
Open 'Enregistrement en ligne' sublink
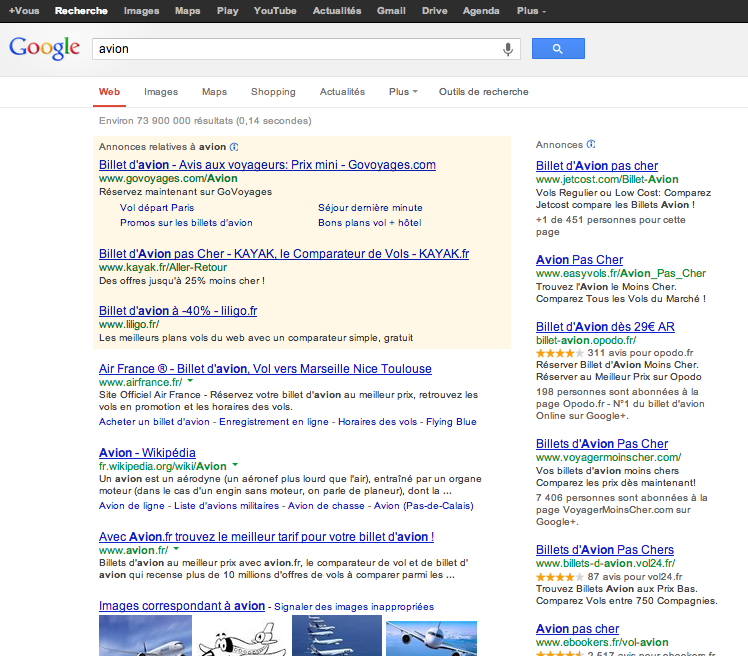[274, 422]
